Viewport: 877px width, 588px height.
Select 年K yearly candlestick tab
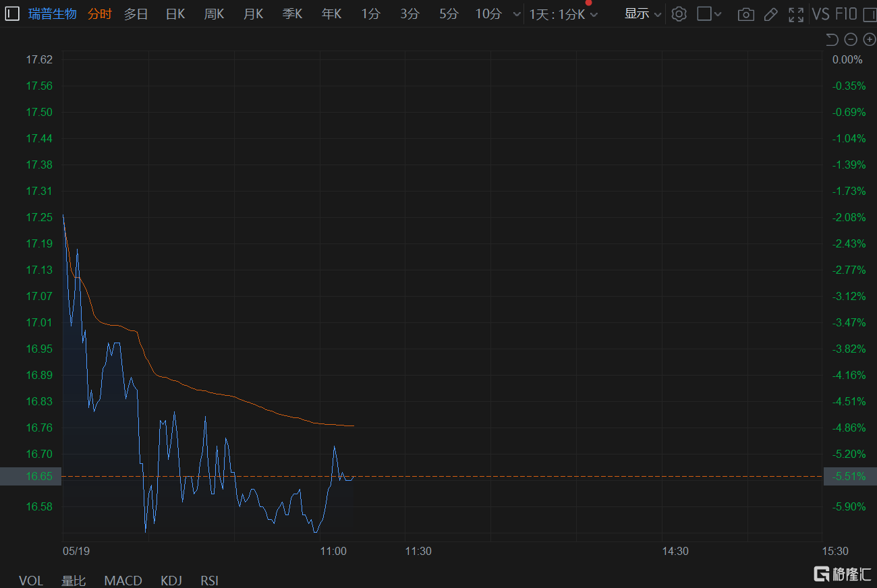point(332,13)
